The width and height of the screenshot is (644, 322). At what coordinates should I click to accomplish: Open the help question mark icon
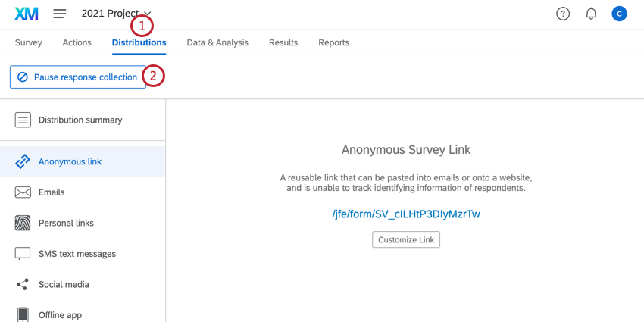click(563, 14)
